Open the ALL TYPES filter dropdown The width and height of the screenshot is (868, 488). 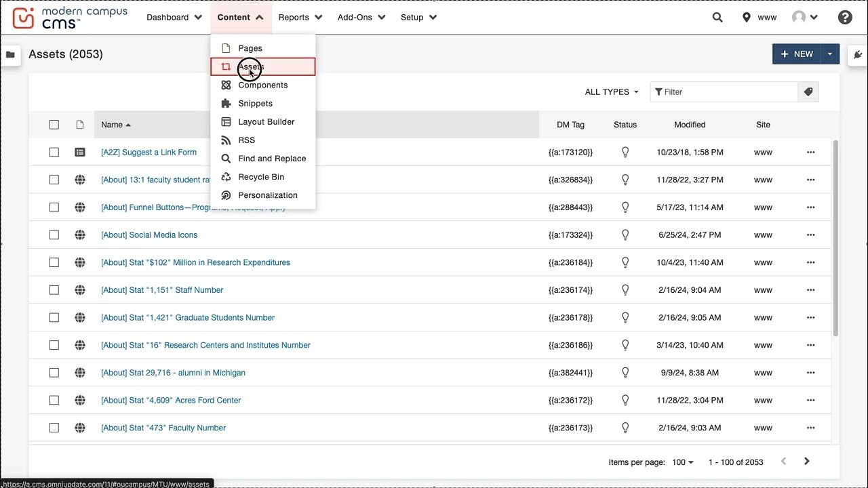[x=612, y=92]
